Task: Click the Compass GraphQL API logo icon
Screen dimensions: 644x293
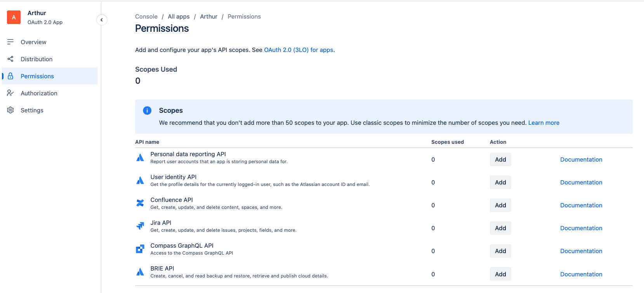Action: pyautogui.click(x=140, y=249)
